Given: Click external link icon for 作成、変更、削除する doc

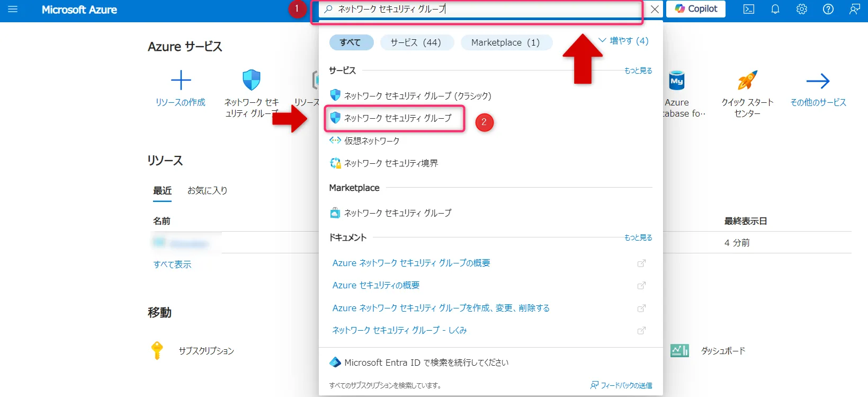Looking at the screenshot, I should tap(641, 308).
